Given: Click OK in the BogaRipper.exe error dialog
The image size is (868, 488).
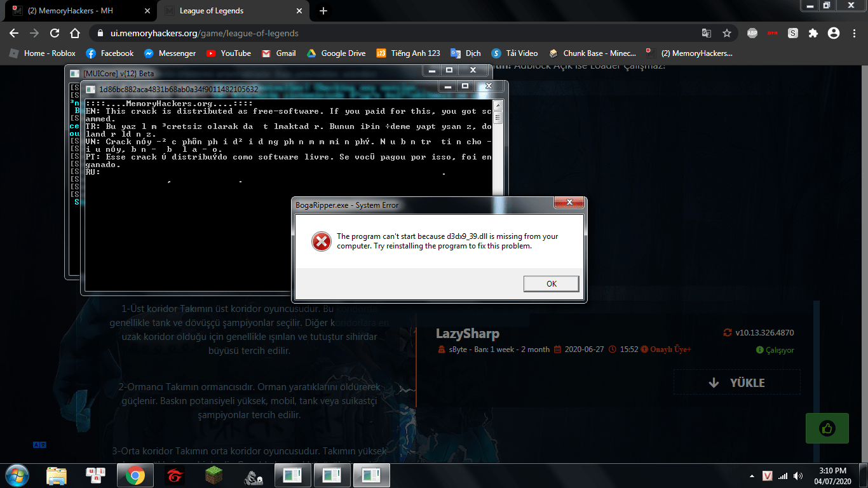Looking at the screenshot, I should point(551,283).
